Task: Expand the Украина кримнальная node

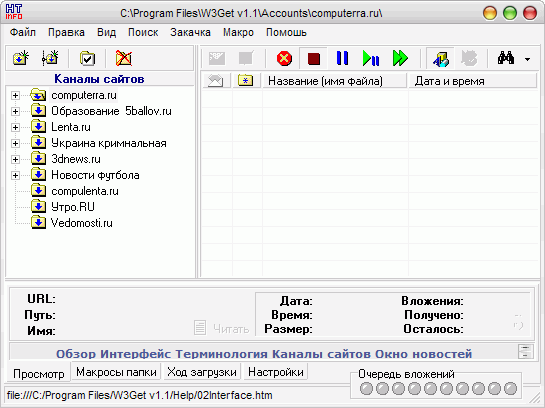Action: click(15, 143)
